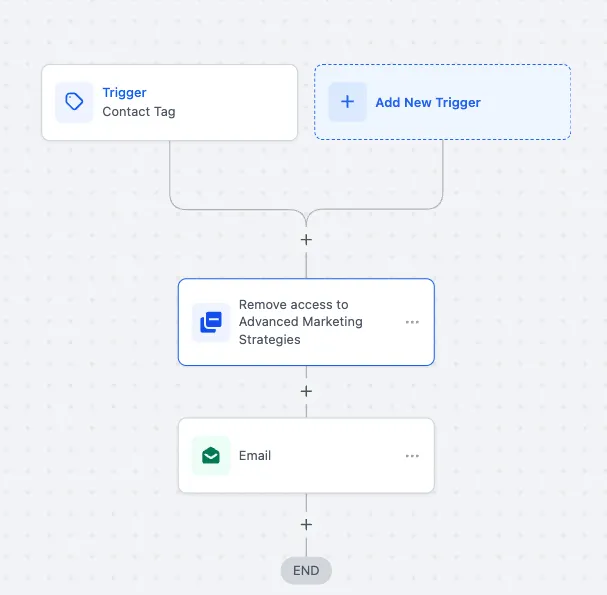The height and width of the screenshot is (595, 607).
Task: Click the Email label text
Action: coord(255,456)
